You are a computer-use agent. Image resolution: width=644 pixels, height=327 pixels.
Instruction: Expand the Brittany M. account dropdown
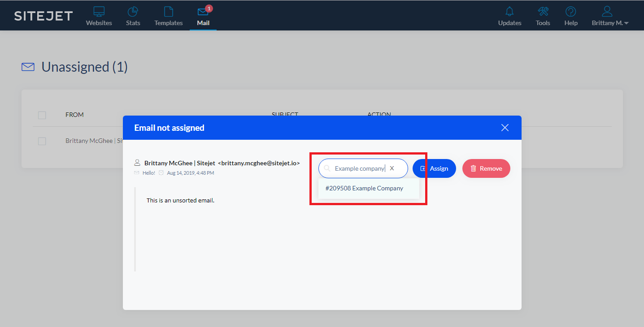coord(610,23)
